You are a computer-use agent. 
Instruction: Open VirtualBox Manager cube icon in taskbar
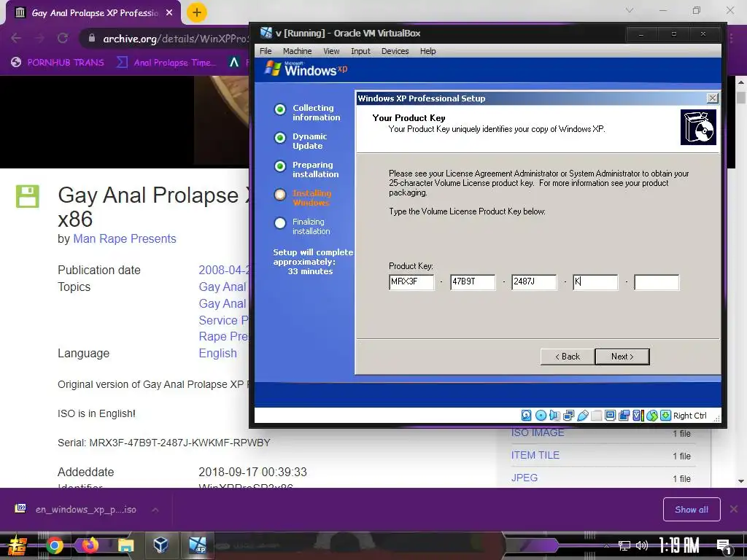pyautogui.click(x=161, y=545)
